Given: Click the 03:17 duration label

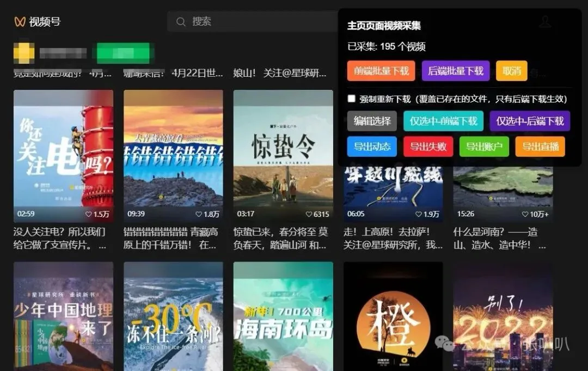Looking at the screenshot, I should click(x=246, y=214).
